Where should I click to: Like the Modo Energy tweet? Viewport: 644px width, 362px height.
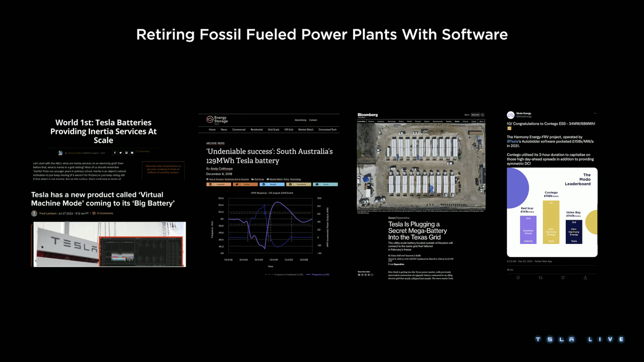click(x=563, y=278)
